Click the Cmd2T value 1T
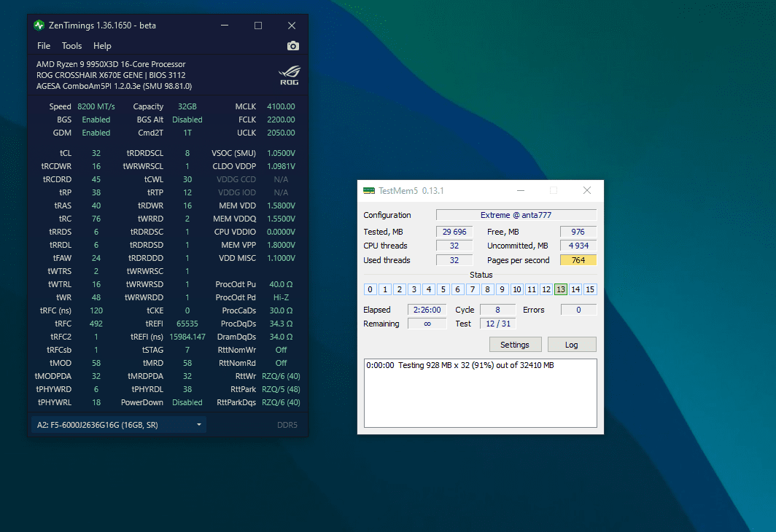Screen dimensions: 776x532 click(187, 133)
